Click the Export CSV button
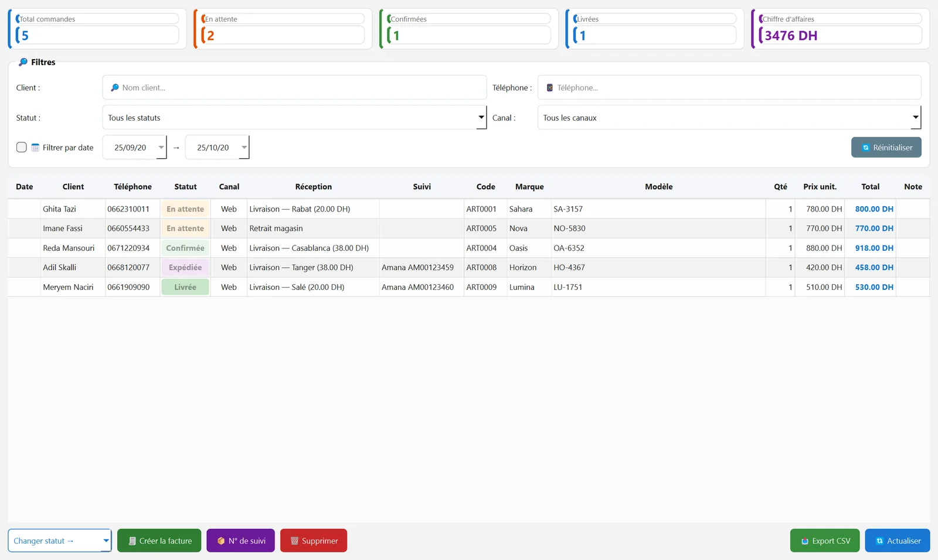Screen dimensions: 938x560 click(x=825, y=541)
